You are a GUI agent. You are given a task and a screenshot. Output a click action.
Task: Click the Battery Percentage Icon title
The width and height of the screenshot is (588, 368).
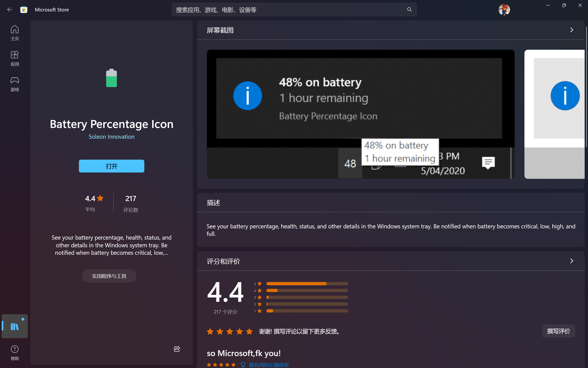point(111,124)
